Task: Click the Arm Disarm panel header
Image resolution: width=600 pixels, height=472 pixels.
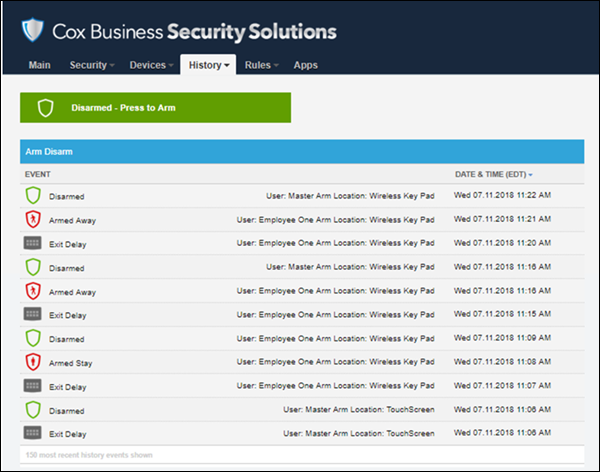Action: click(x=302, y=152)
